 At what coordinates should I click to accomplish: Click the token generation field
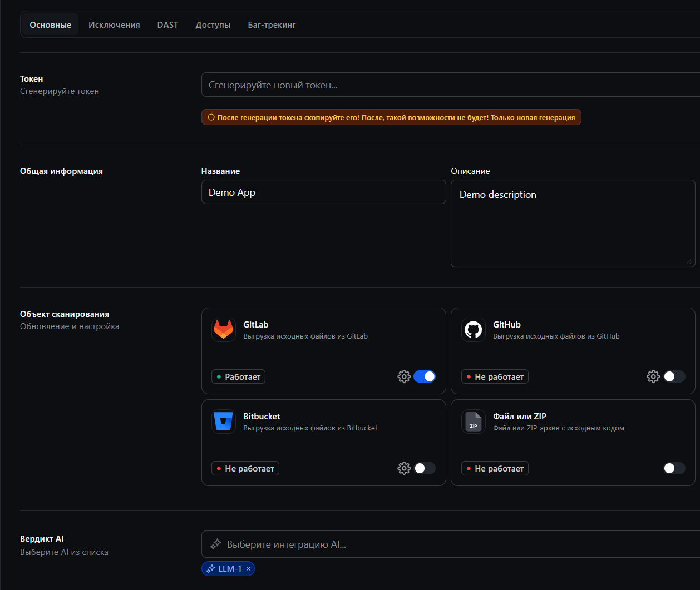coord(451,85)
